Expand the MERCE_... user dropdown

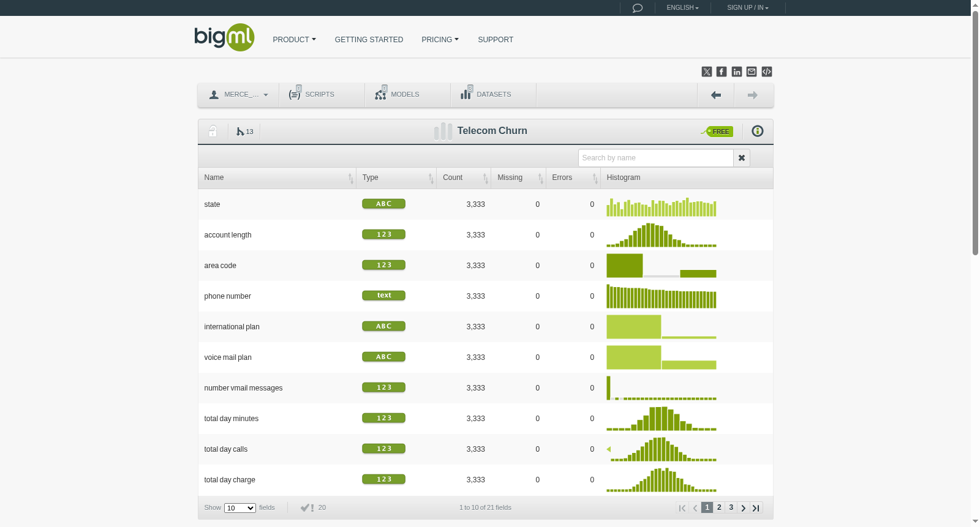(x=238, y=95)
